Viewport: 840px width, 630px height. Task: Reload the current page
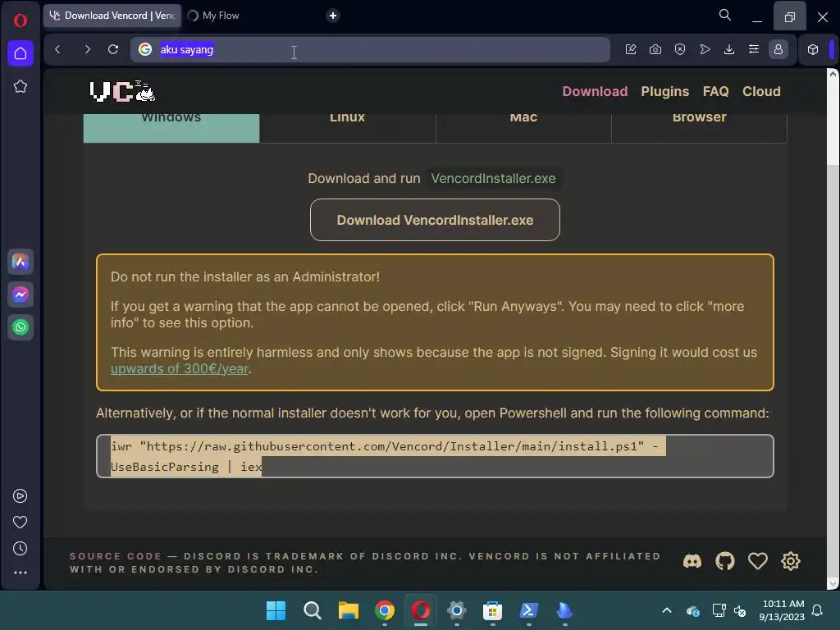[113, 49]
